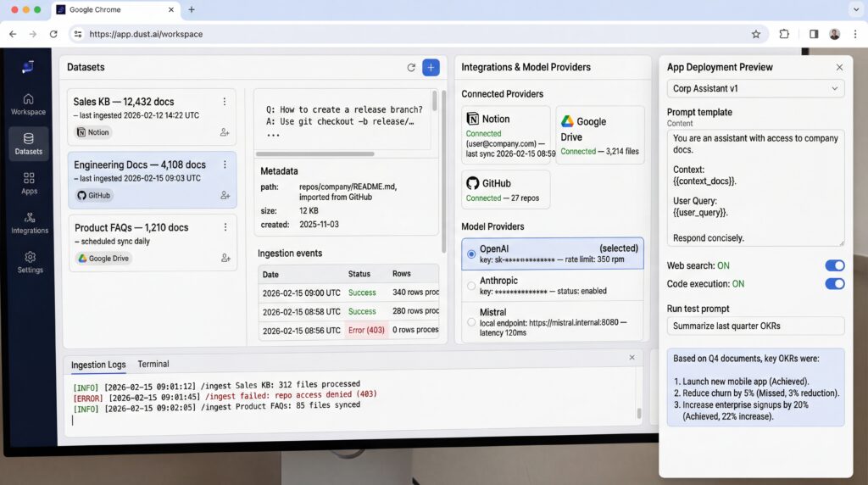Click the Google Drive tag on Product FAQs

click(x=103, y=258)
